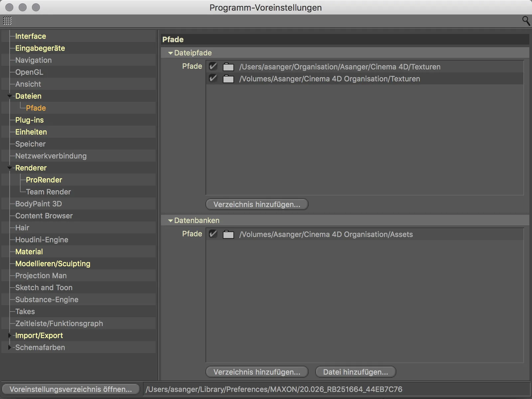Open Houdini-Engine settings
The image size is (532, 399).
(x=42, y=240)
